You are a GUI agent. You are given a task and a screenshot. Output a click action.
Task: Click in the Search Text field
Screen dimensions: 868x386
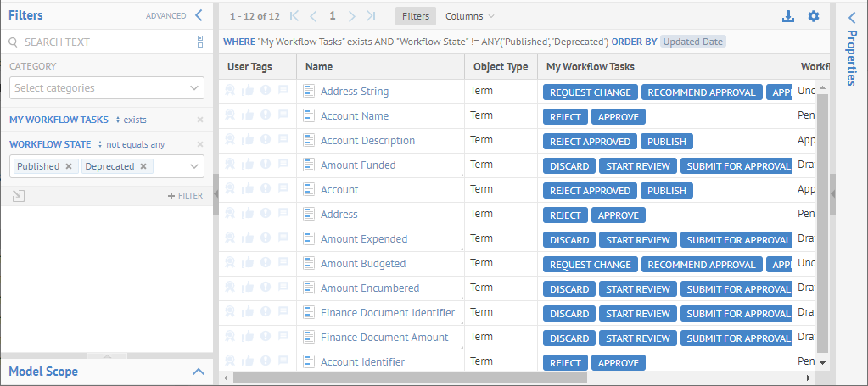[102, 42]
